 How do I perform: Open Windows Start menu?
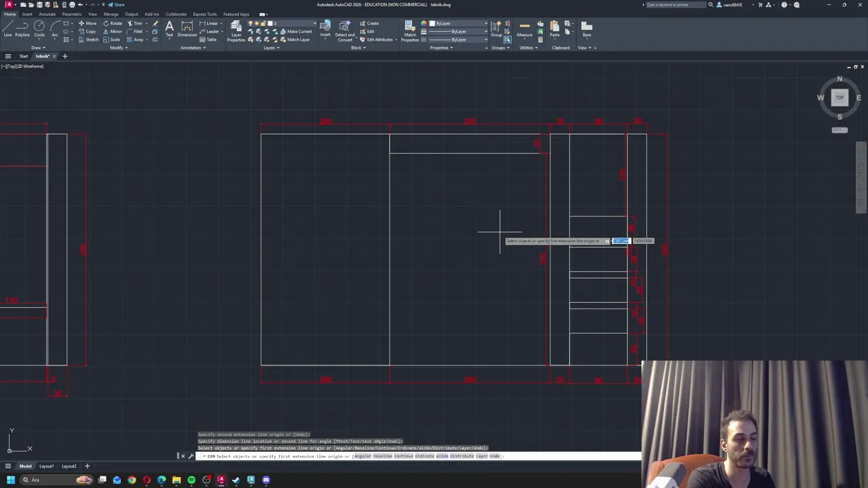[10, 480]
